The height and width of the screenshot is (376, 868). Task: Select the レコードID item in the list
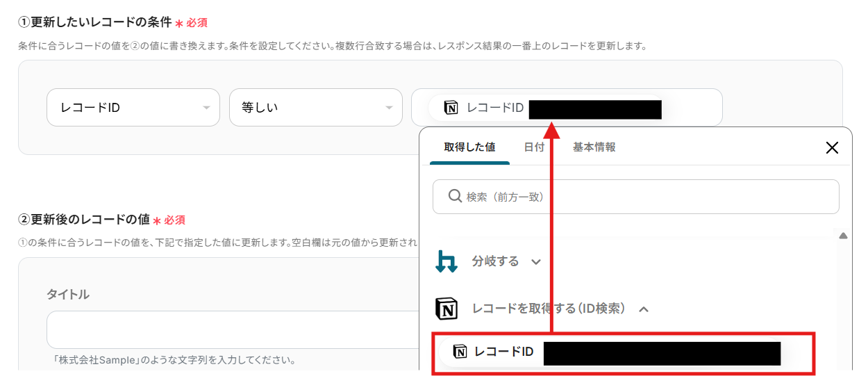623,354
